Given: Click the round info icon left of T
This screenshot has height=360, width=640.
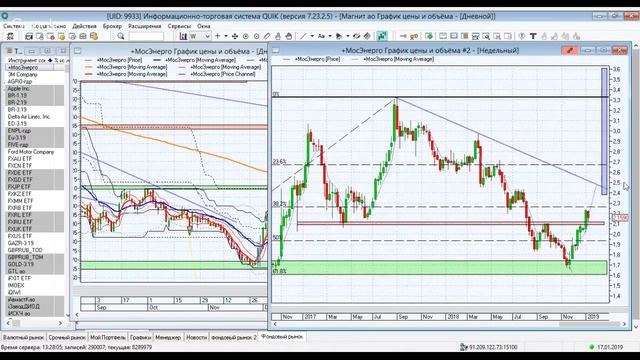Looking at the screenshot, I should pos(522,36).
